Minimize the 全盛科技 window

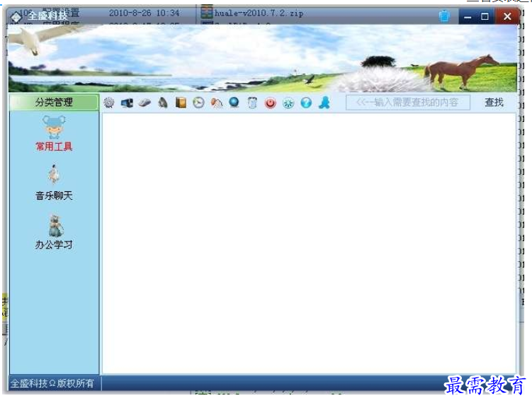[468, 16]
